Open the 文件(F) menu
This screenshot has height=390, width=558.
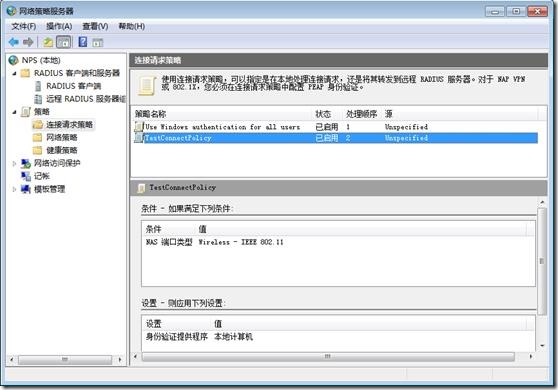[23, 26]
